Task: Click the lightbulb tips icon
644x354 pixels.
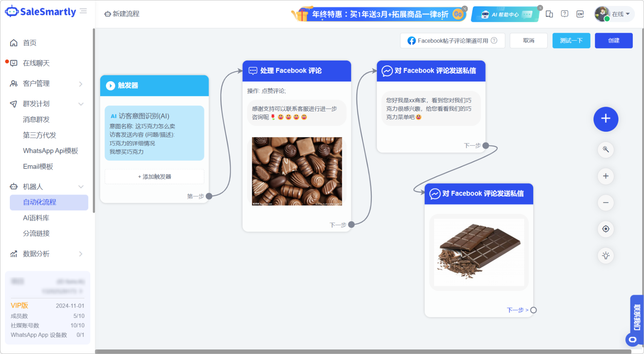Action: (606, 256)
